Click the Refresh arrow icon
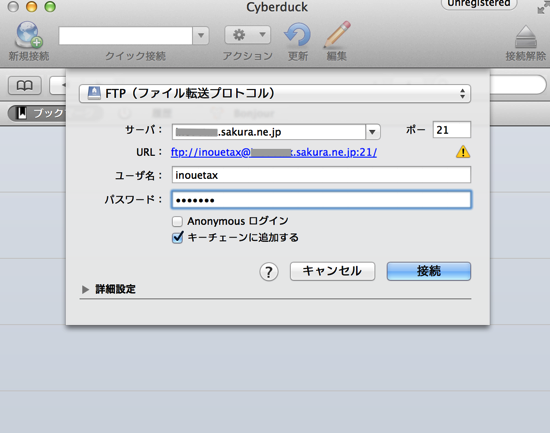 [297, 35]
